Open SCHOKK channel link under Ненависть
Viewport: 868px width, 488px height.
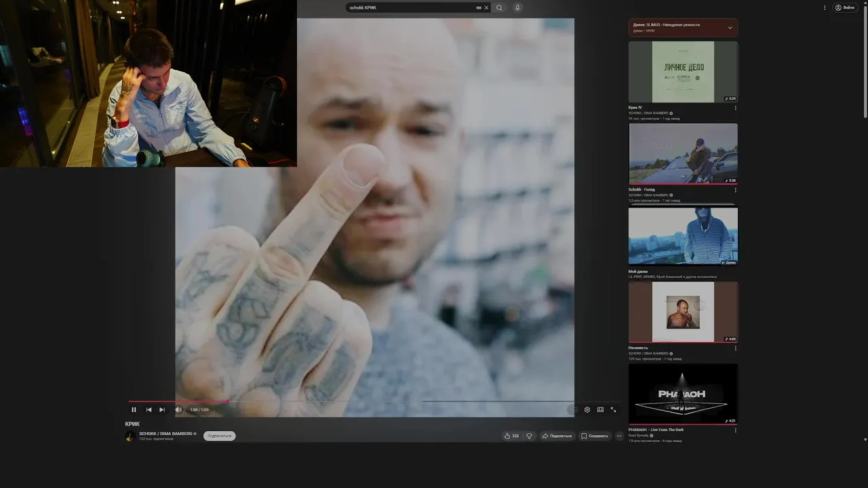pos(648,353)
